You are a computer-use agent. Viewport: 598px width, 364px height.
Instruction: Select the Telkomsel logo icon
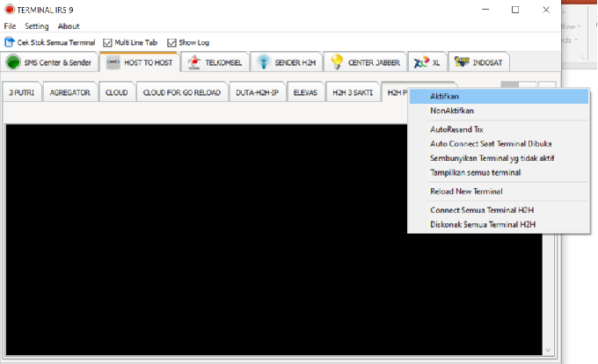(x=194, y=62)
